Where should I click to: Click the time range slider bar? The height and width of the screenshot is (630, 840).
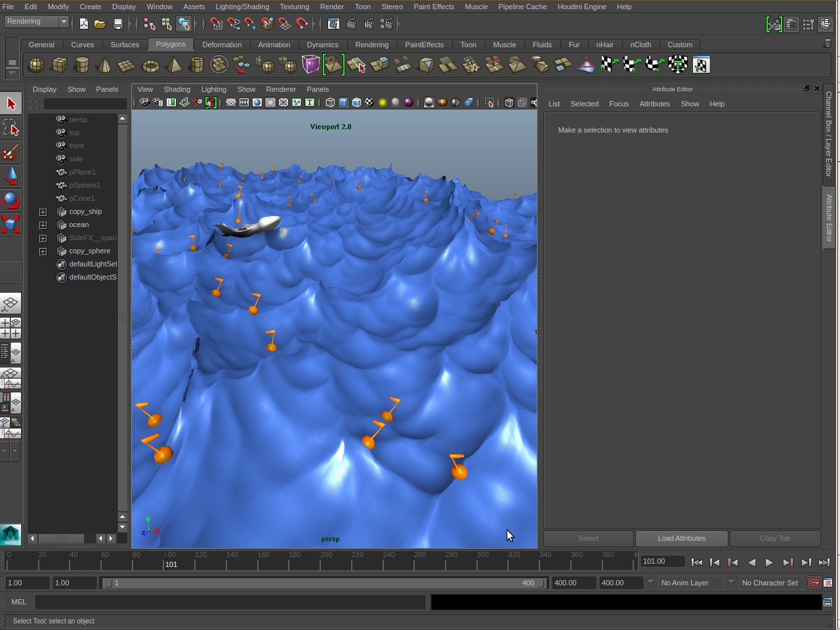322,583
